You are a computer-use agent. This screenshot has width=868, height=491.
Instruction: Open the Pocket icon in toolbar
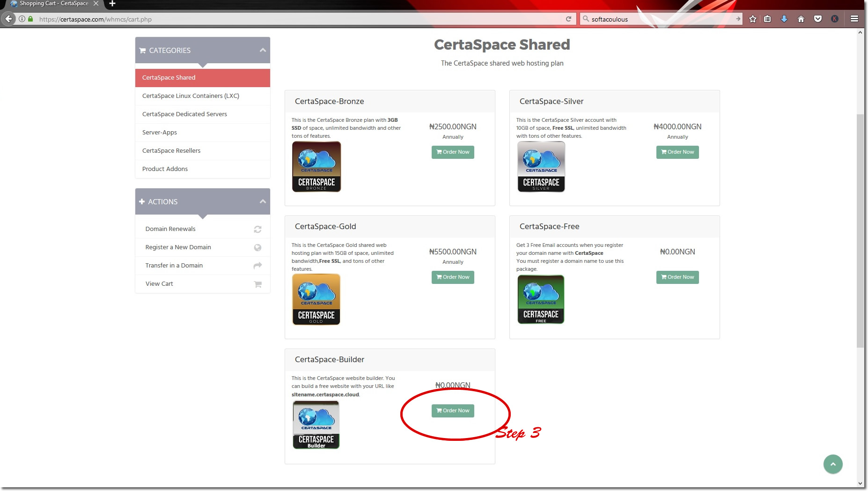818,19
